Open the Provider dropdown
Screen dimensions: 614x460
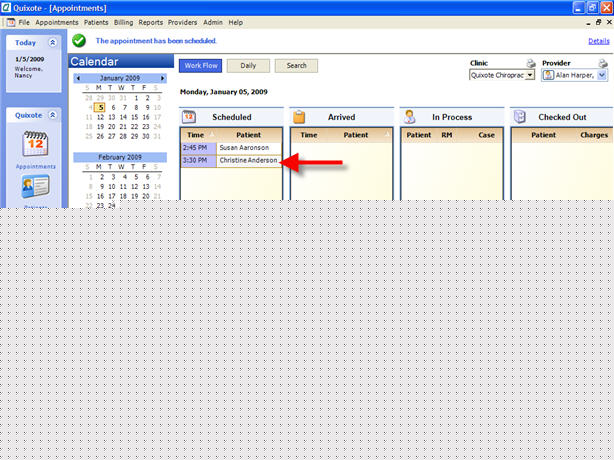602,75
